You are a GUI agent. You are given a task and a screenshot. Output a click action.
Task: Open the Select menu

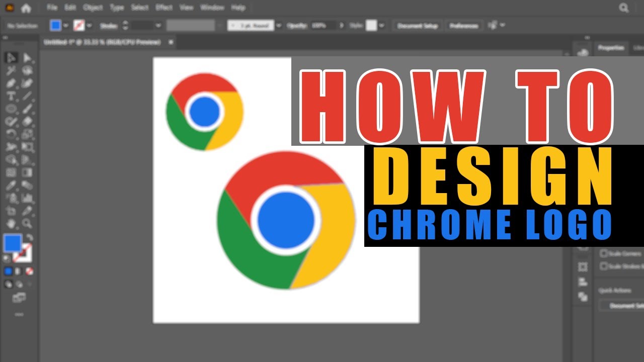tap(140, 8)
